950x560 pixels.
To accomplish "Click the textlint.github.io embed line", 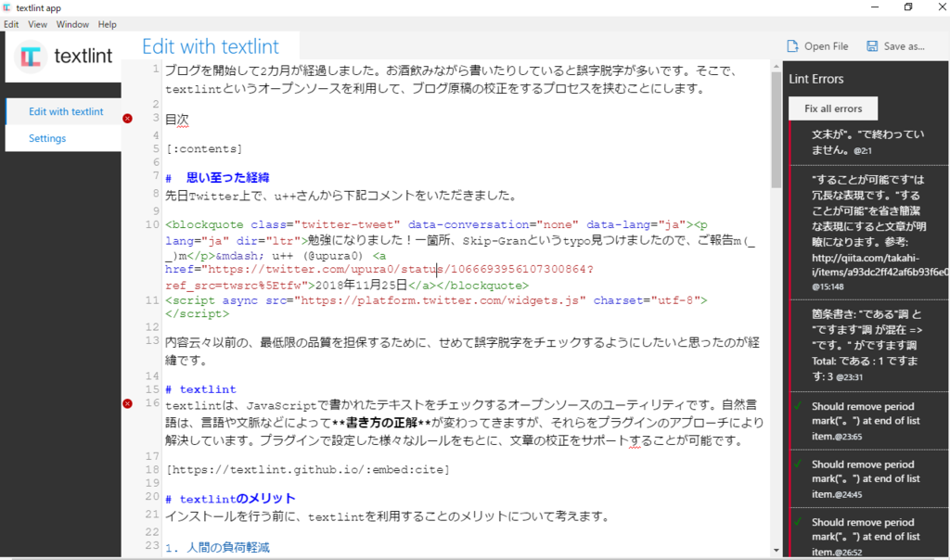I will pyautogui.click(x=308, y=470).
